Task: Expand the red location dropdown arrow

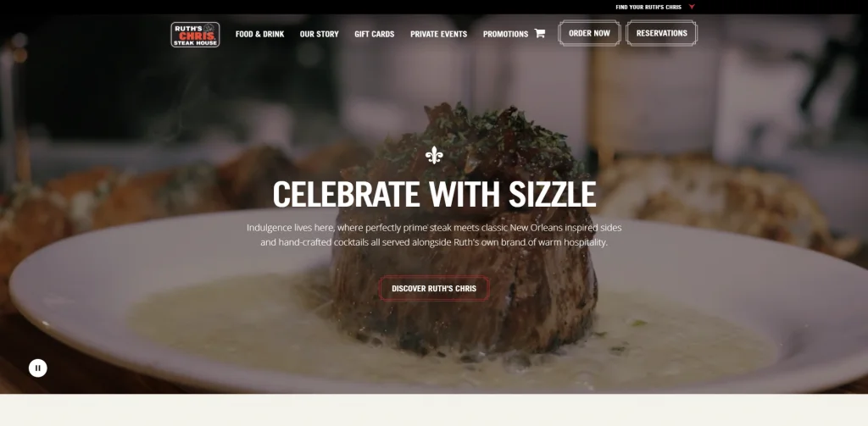Action: pos(692,7)
